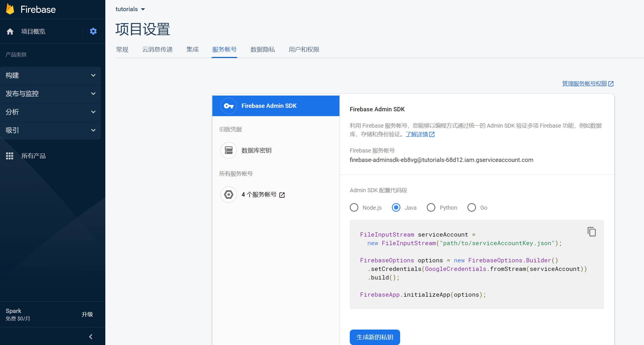Image resolution: width=644 pixels, height=345 pixels.
Task: Click the database secrets icon
Action: (229, 150)
